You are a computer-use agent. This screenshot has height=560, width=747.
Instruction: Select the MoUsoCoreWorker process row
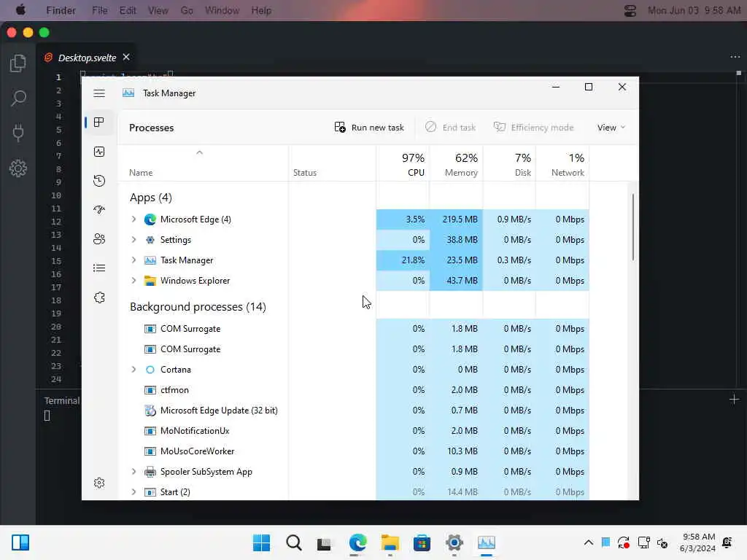pos(354,451)
